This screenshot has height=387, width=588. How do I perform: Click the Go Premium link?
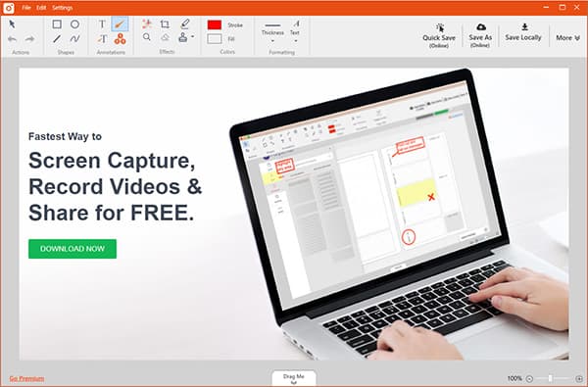pos(26,379)
